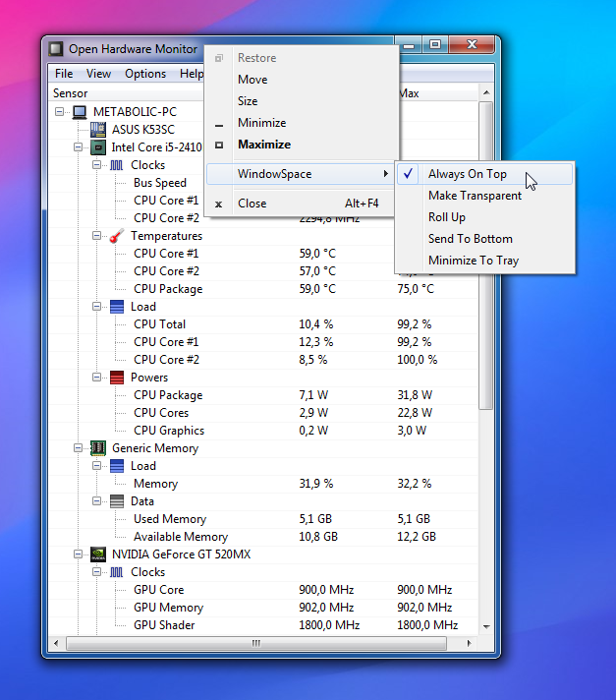616x700 pixels.
Task: Click the computer icon beside METABOLIC-PC
Action: (x=80, y=112)
